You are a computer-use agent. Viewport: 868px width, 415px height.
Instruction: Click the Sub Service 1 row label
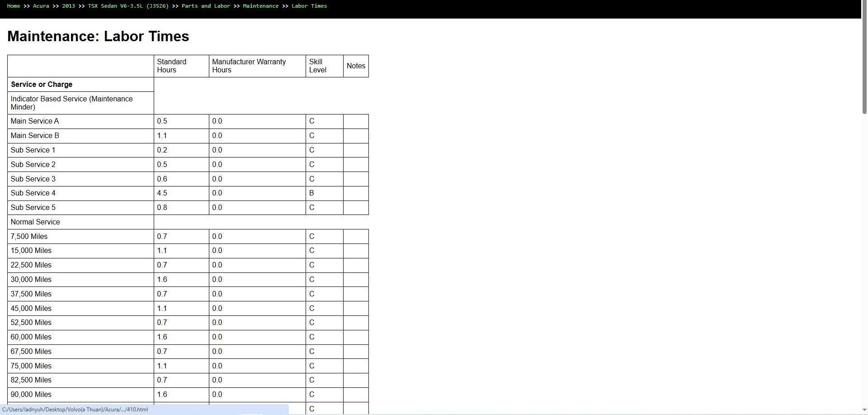(33, 150)
